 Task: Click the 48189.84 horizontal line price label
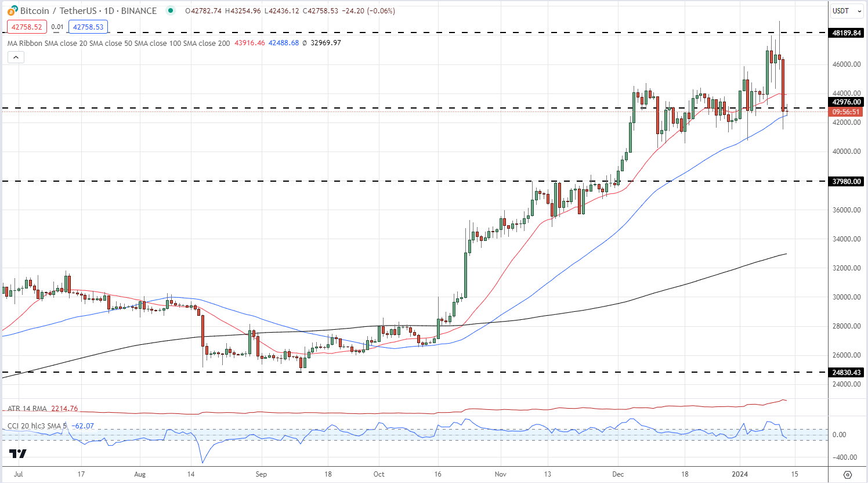tap(847, 33)
